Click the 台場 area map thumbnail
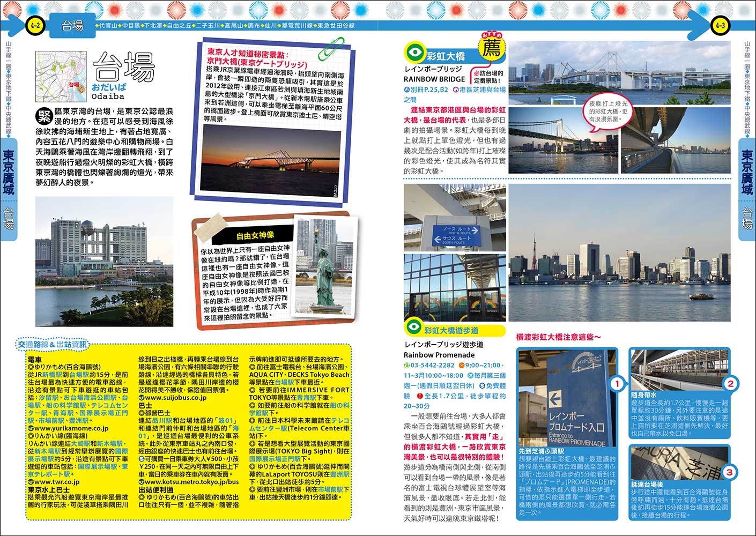756x536 pixels. [x=60, y=76]
